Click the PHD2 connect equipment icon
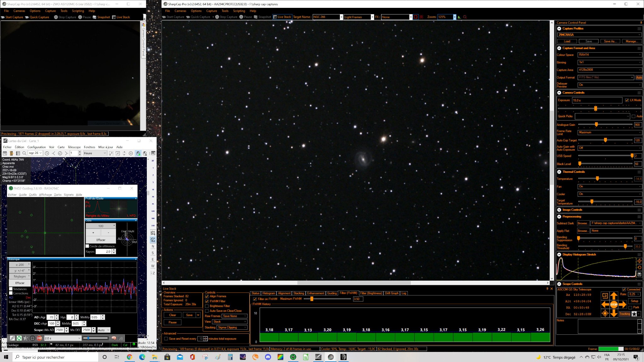 click(12, 338)
